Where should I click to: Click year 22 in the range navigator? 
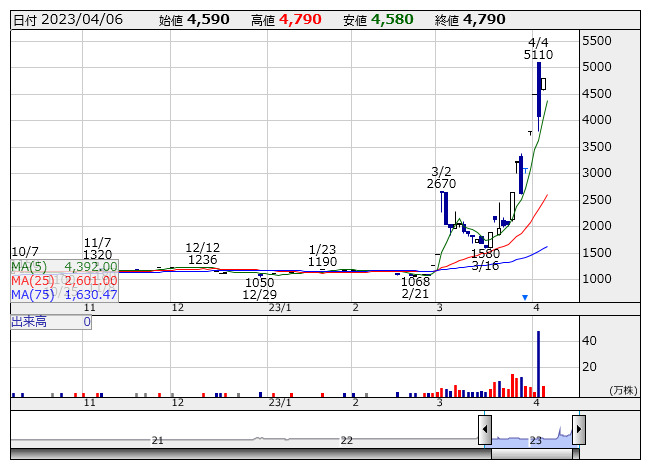346,441
